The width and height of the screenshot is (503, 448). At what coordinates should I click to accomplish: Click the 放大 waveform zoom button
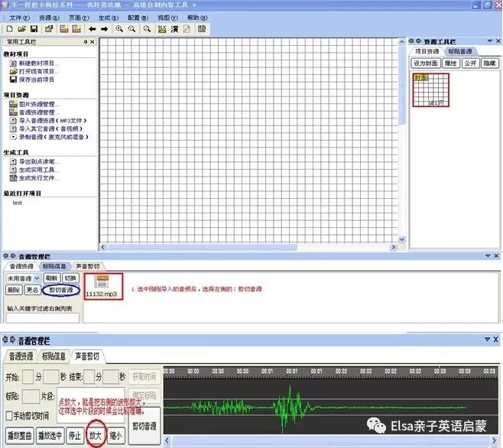96,435
